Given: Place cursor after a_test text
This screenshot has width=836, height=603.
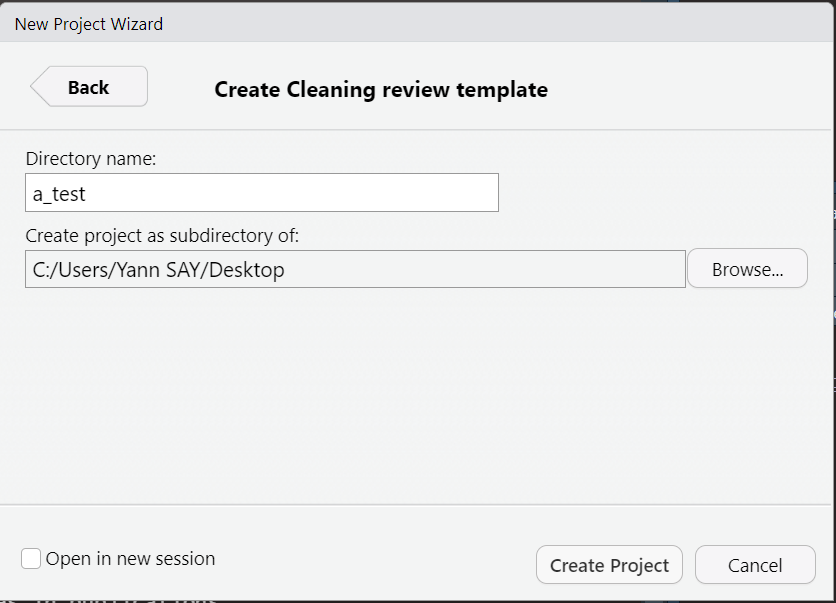Looking at the screenshot, I should click(x=86, y=194).
